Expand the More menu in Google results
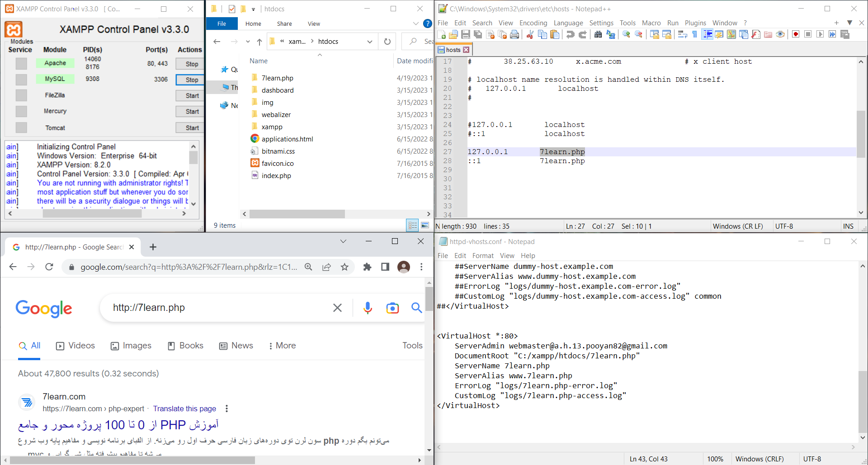The width and height of the screenshot is (868, 465). (x=282, y=346)
